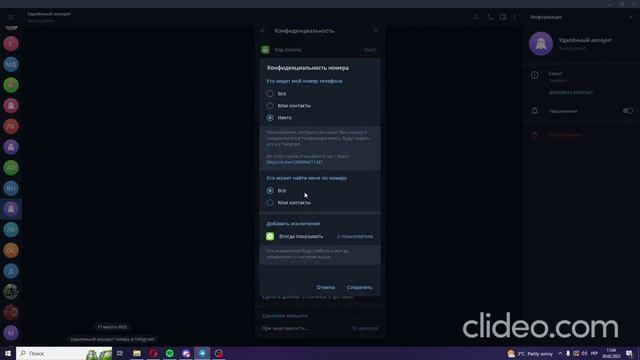Open the chat with orange "ОС" avatar
Viewport: 640px width, 360px height.
coord(11,250)
